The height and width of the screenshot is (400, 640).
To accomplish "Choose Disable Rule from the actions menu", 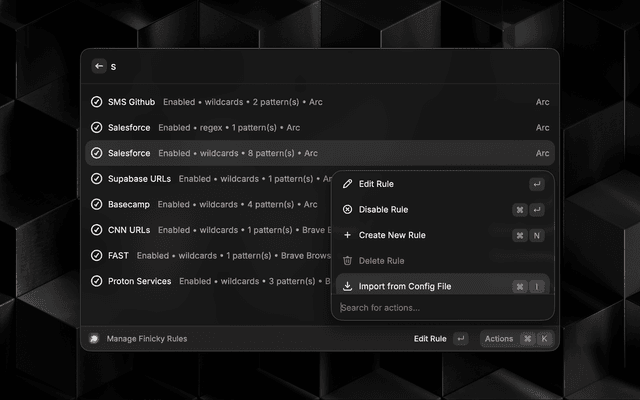I will pyautogui.click(x=443, y=209).
